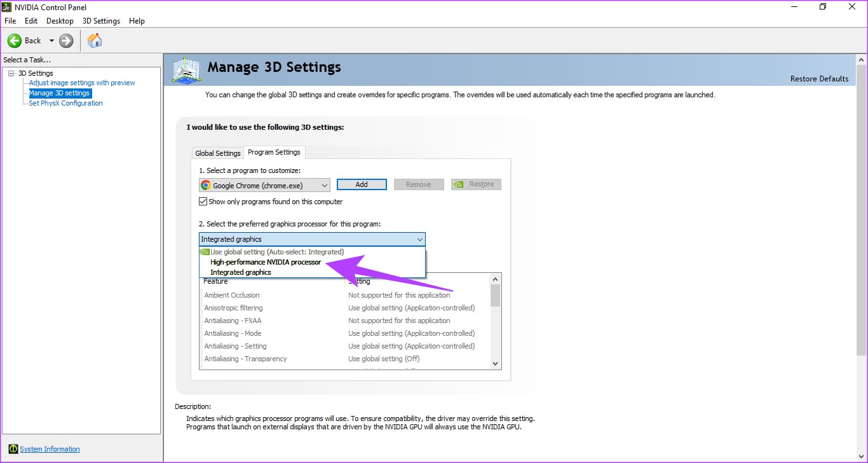Click the Add program button
868x463 pixels.
tap(362, 184)
